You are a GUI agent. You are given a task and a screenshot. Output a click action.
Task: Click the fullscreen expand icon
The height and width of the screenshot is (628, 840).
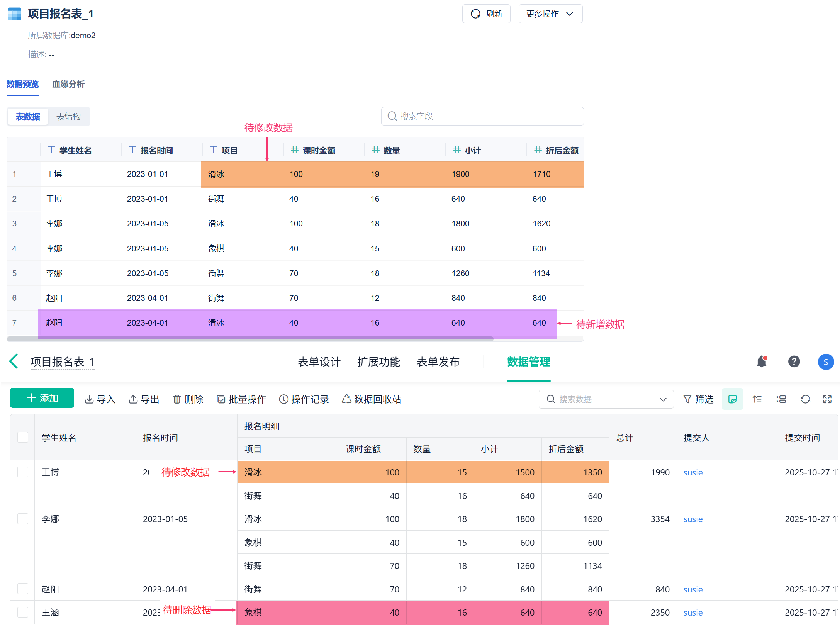827,399
